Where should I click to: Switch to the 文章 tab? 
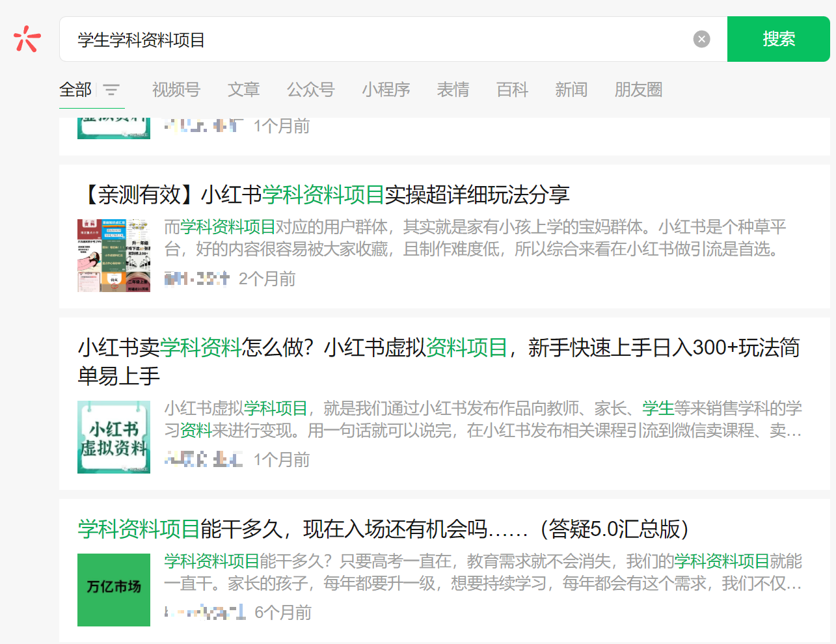point(243,90)
